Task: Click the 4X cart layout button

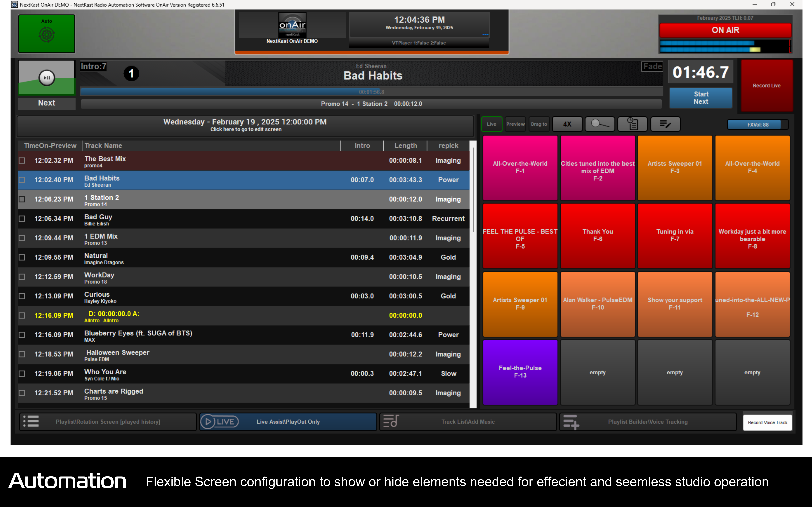Action: coord(567,124)
